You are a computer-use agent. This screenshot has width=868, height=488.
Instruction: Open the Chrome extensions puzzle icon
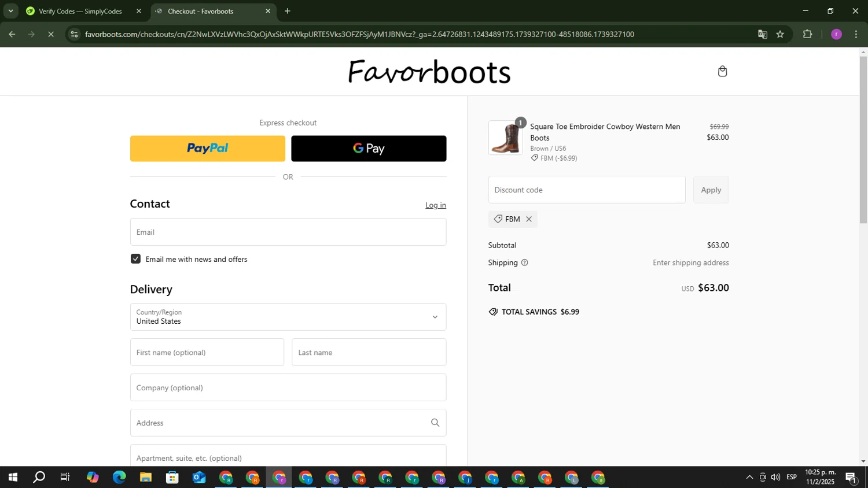coord(808,34)
